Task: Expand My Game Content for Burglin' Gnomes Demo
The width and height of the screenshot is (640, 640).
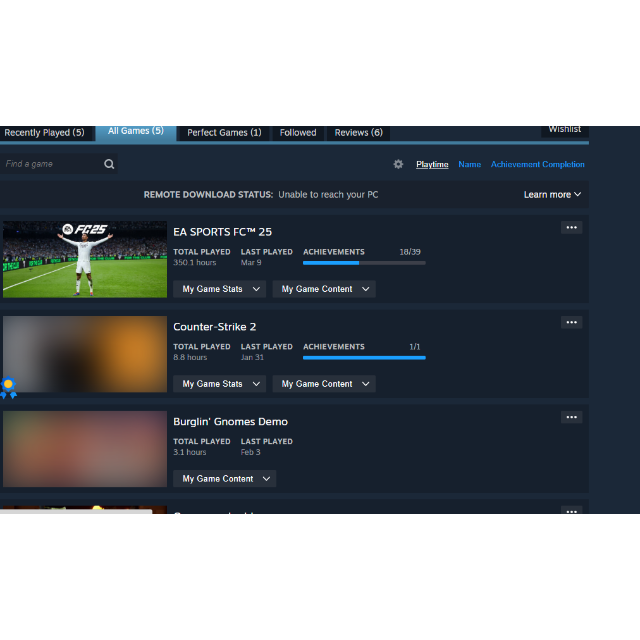Action: tap(224, 478)
